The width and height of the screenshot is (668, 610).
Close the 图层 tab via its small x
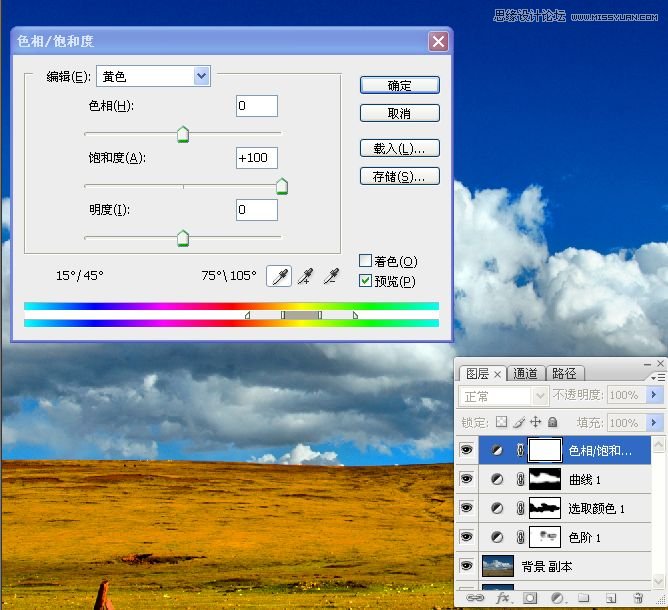pos(497,374)
